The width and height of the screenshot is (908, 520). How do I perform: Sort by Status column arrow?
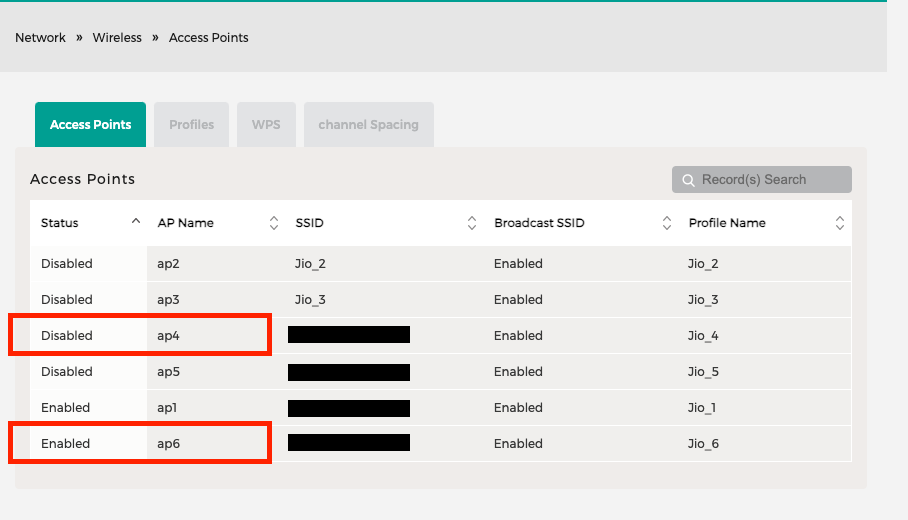[136, 221]
